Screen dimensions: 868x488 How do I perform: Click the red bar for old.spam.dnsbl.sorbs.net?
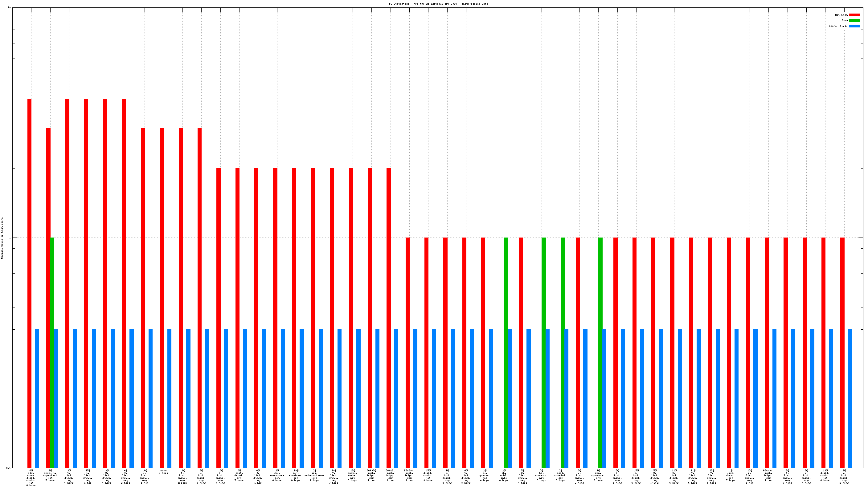point(29,283)
